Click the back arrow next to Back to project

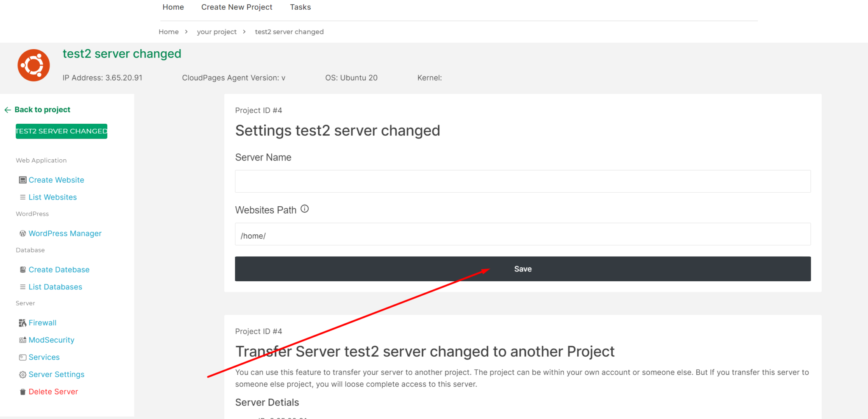coord(8,110)
